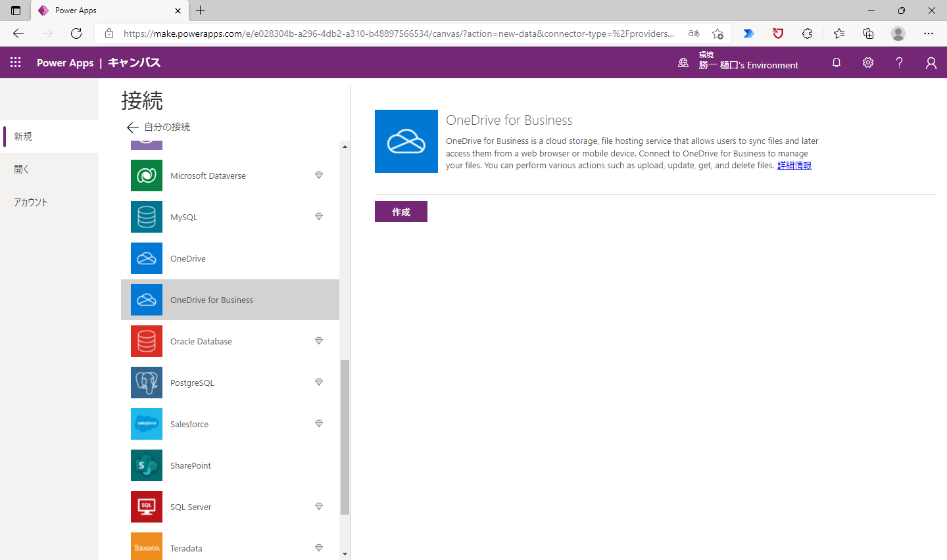Click the OneDrive for Business list icon

tap(147, 300)
